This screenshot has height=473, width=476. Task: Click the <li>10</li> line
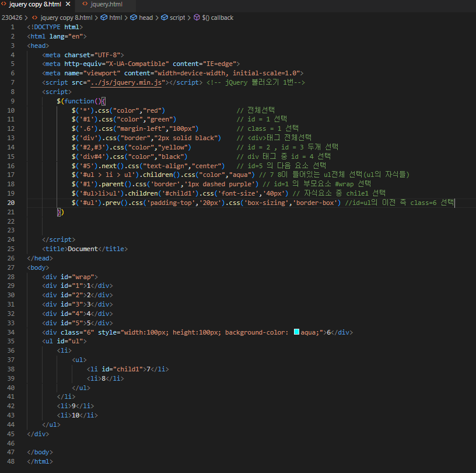click(x=78, y=415)
